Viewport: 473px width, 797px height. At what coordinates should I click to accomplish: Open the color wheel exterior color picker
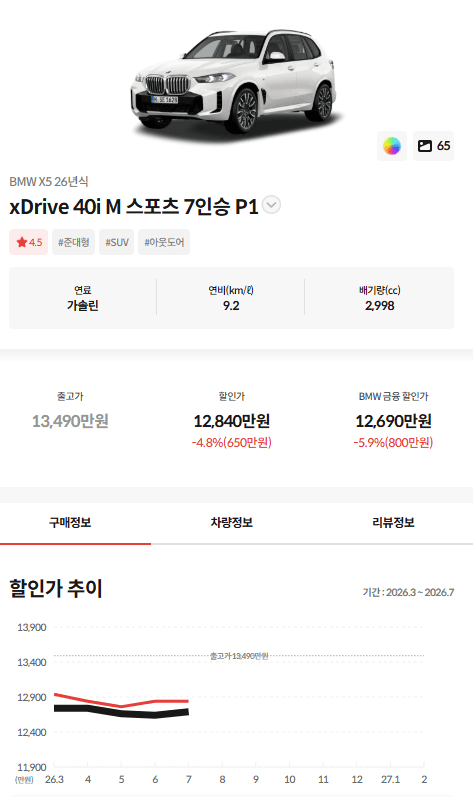(392, 146)
